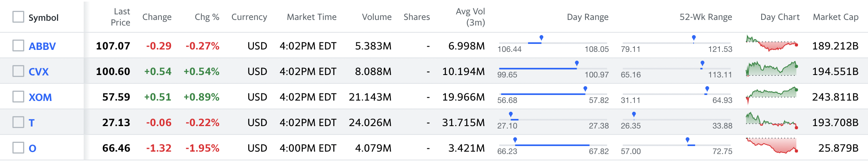The height and width of the screenshot is (166, 868).
Task: Click ABBV 52-week range marker
Action: pyautogui.click(x=694, y=38)
